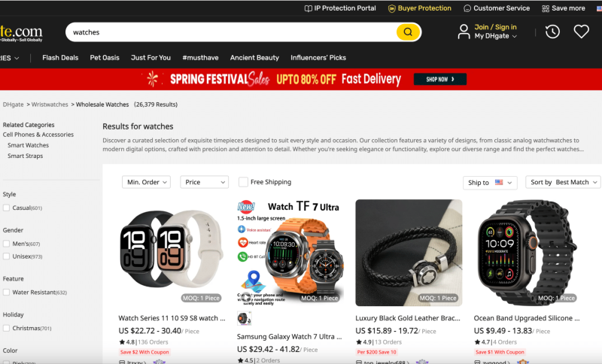Enable the Free Shipping checkbox
The width and height of the screenshot is (602, 364).
click(243, 182)
